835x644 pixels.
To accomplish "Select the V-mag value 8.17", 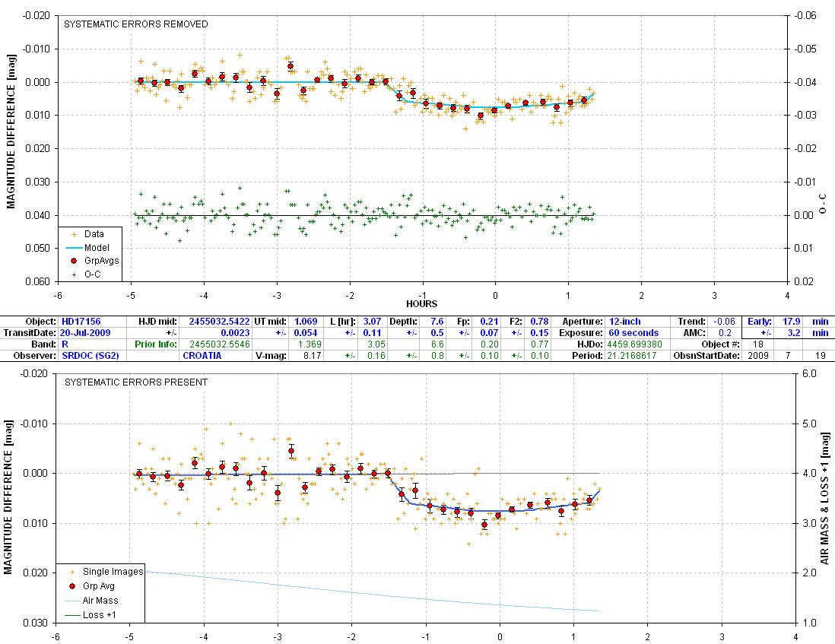I will point(312,356).
